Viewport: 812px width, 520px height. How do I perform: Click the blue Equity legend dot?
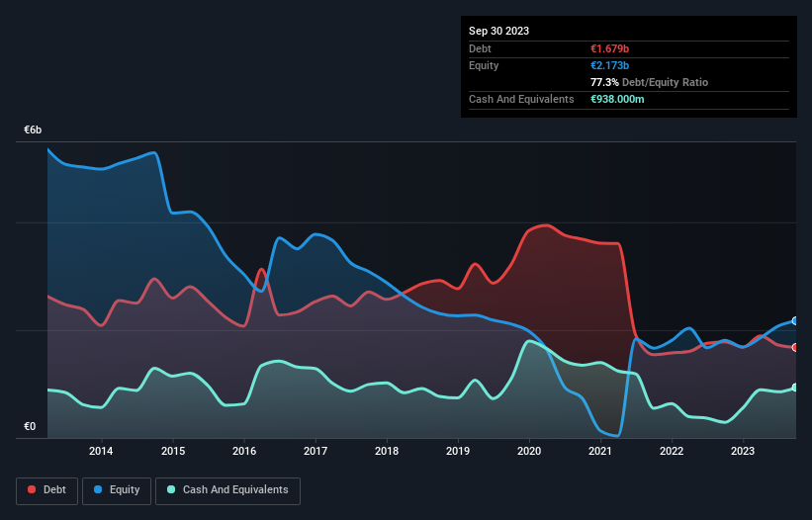pos(98,489)
